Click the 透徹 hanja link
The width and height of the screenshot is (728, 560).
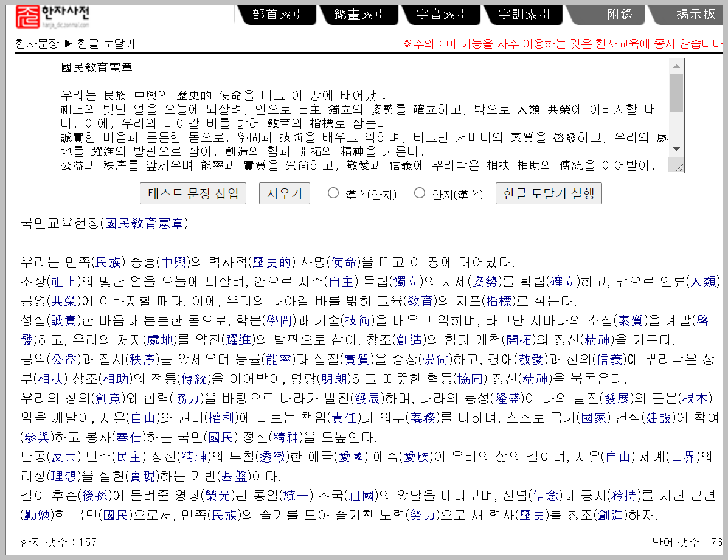click(272, 457)
